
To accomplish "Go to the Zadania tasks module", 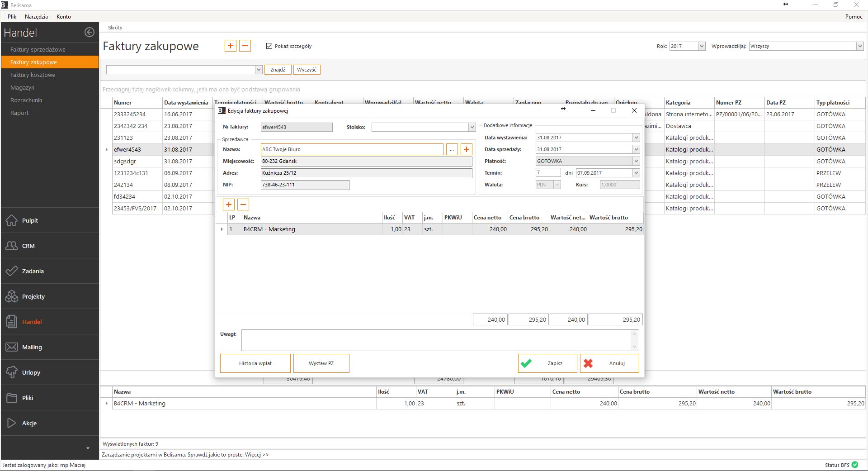I will click(33, 271).
